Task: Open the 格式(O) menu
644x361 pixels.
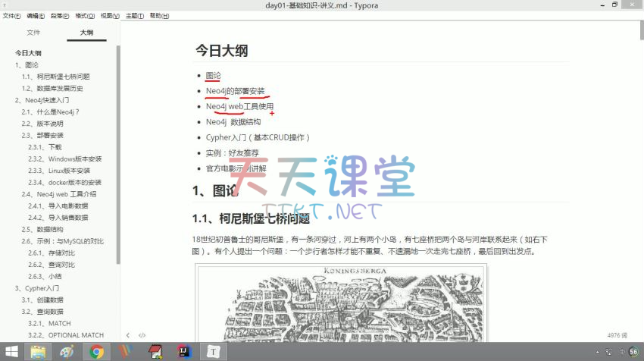Action: (86, 15)
